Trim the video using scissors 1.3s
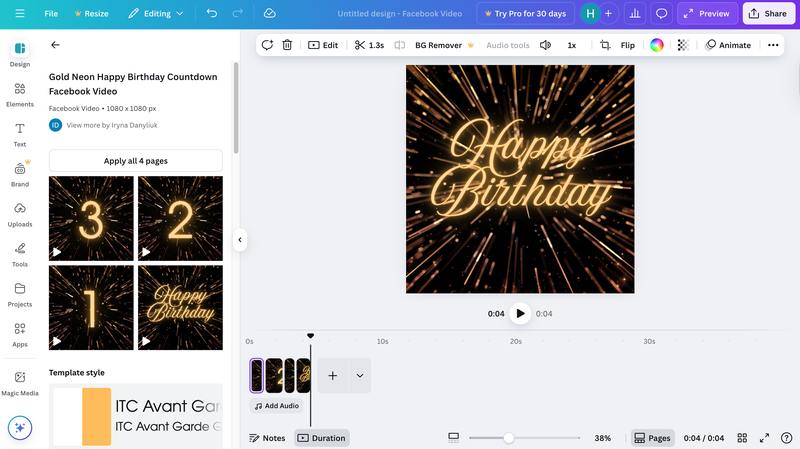Screen dimensions: 800x449 click(369, 45)
